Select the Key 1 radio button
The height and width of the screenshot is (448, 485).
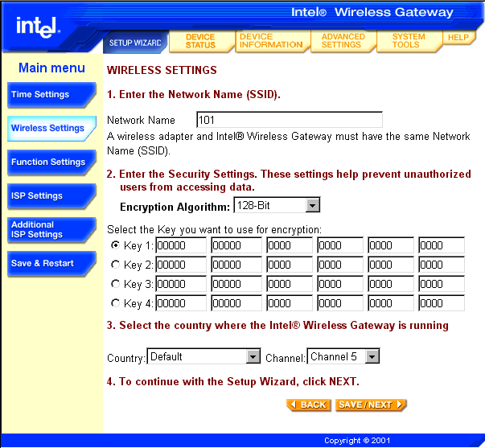115,245
